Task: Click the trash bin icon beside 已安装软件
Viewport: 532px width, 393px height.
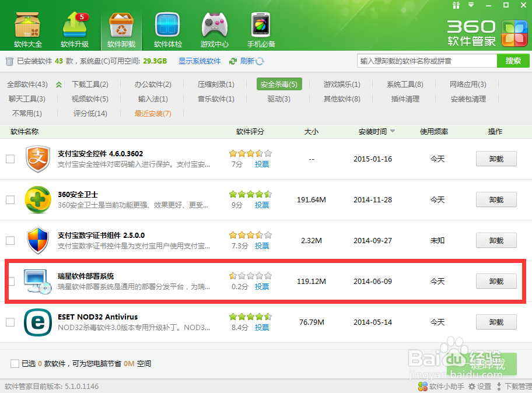Action: (x=9, y=61)
